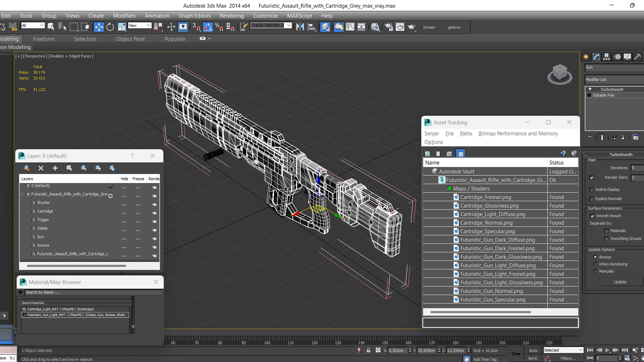Open Material Browser options arrow
The height and width of the screenshot is (362, 644).
click(x=20, y=292)
